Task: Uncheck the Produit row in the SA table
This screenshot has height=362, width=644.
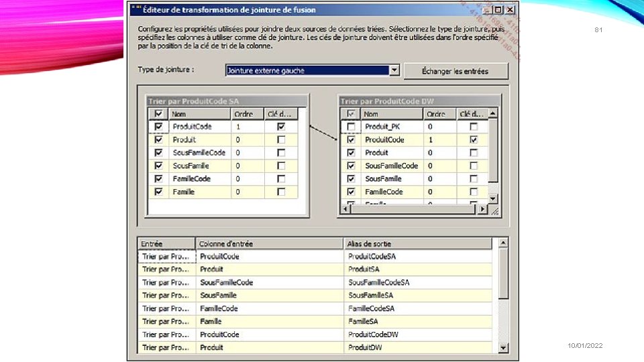Action: [158, 139]
